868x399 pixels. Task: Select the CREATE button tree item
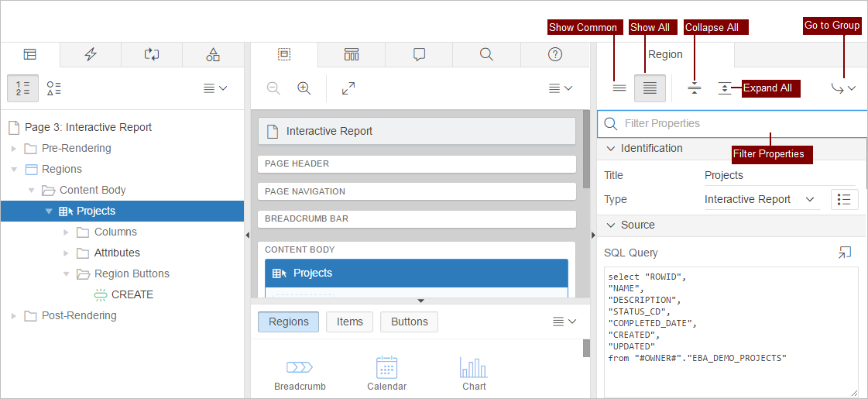coord(132,294)
